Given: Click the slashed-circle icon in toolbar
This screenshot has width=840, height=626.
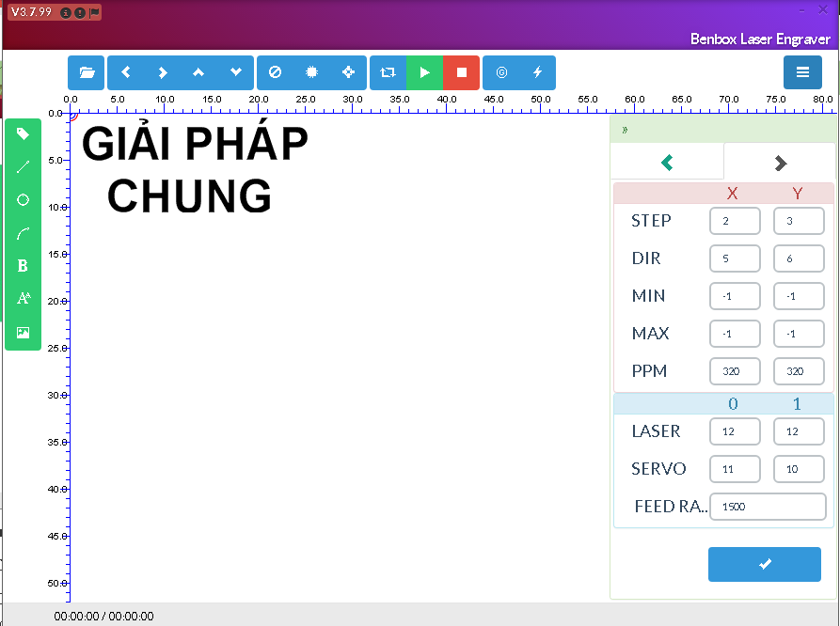Looking at the screenshot, I should point(275,72).
